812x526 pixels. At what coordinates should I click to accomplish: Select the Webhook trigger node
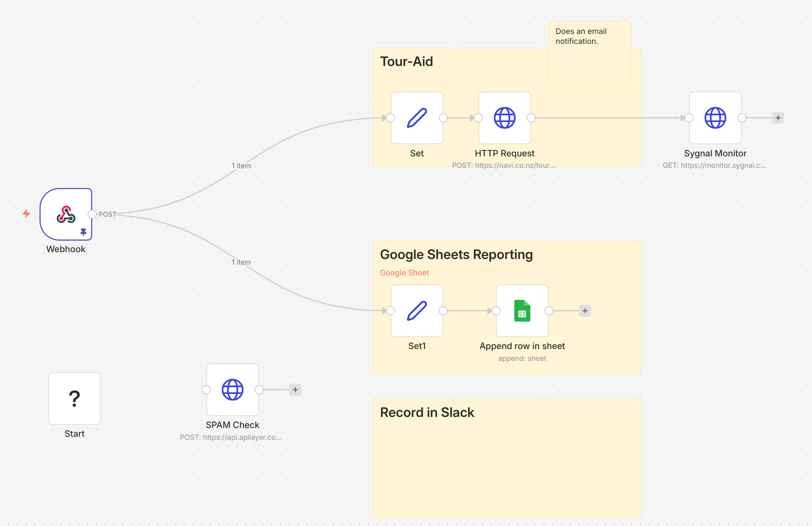(66, 214)
